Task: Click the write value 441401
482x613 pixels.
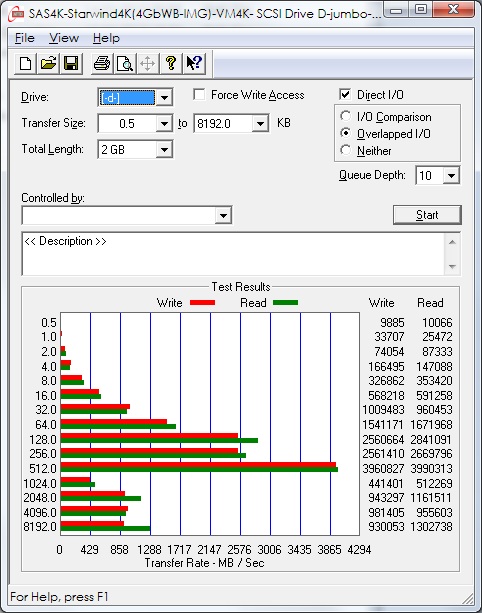Action: pos(386,484)
